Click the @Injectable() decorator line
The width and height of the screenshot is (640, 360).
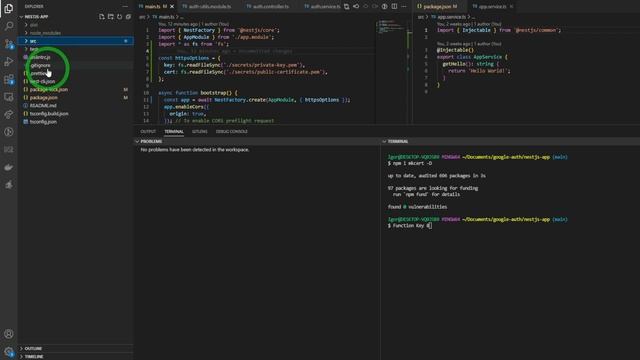[455, 50]
